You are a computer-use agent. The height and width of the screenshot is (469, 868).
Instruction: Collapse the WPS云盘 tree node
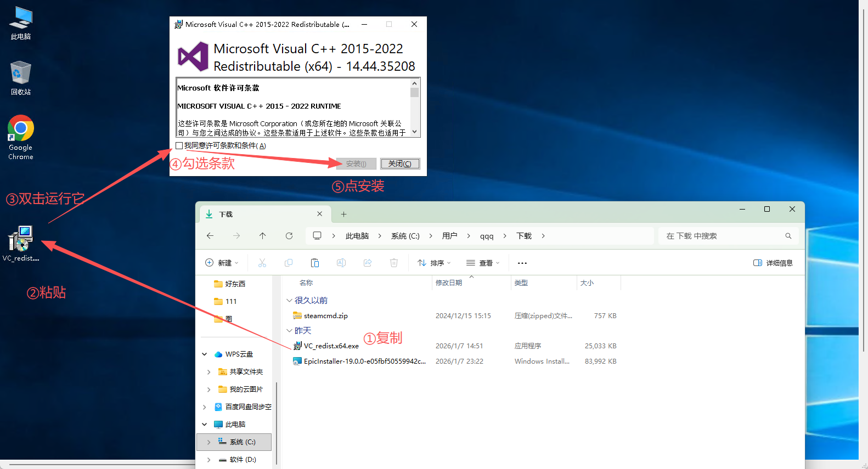205,354
